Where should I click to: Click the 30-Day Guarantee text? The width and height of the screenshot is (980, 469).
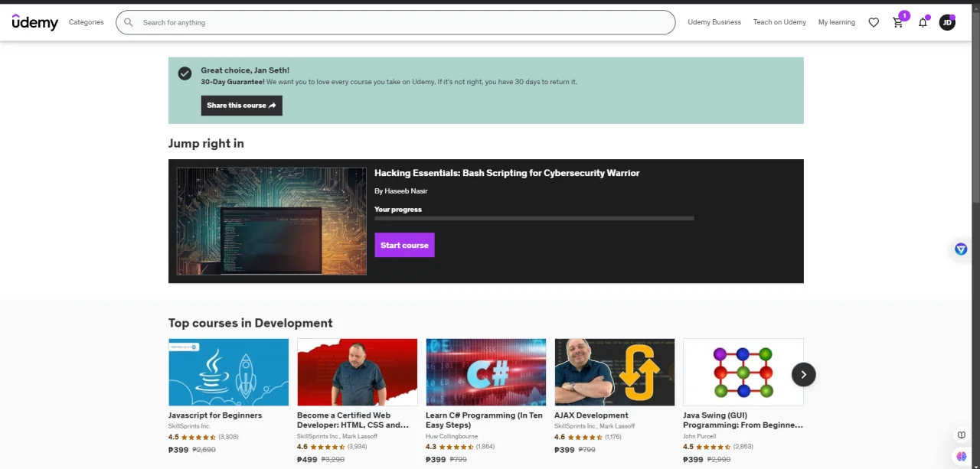tap(233, 82)
